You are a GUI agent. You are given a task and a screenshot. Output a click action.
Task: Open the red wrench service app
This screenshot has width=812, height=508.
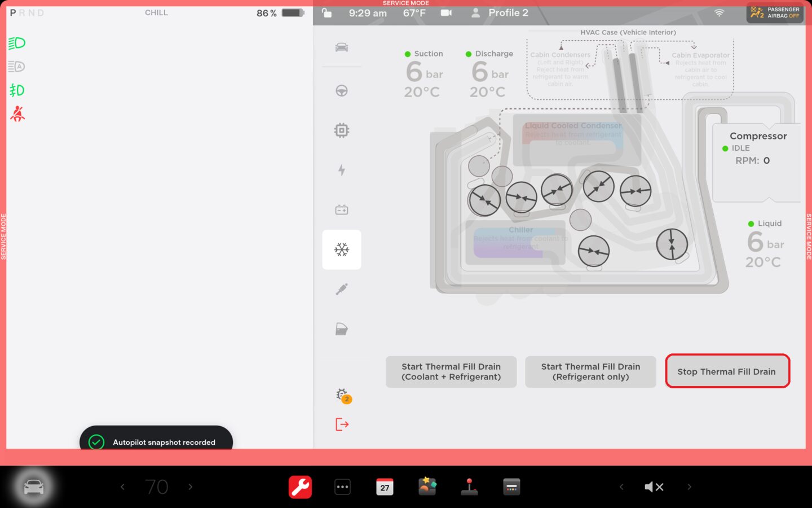[x=300, y=487]
